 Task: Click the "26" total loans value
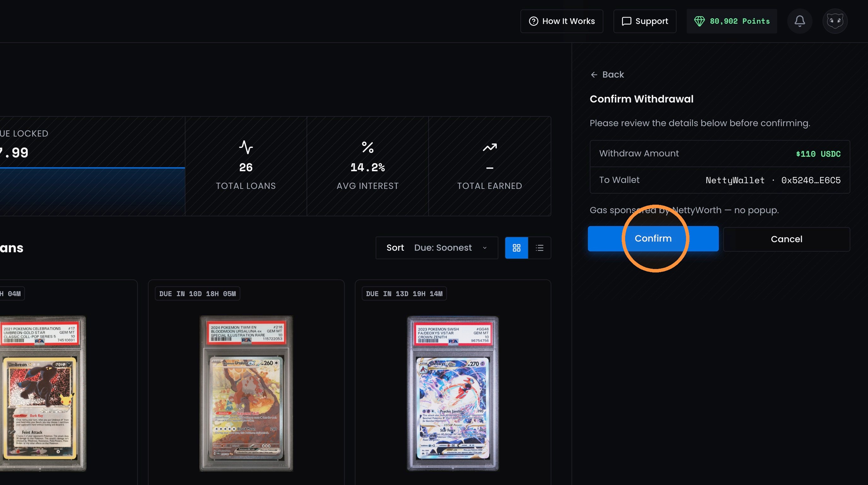click(x=246, y=167)
